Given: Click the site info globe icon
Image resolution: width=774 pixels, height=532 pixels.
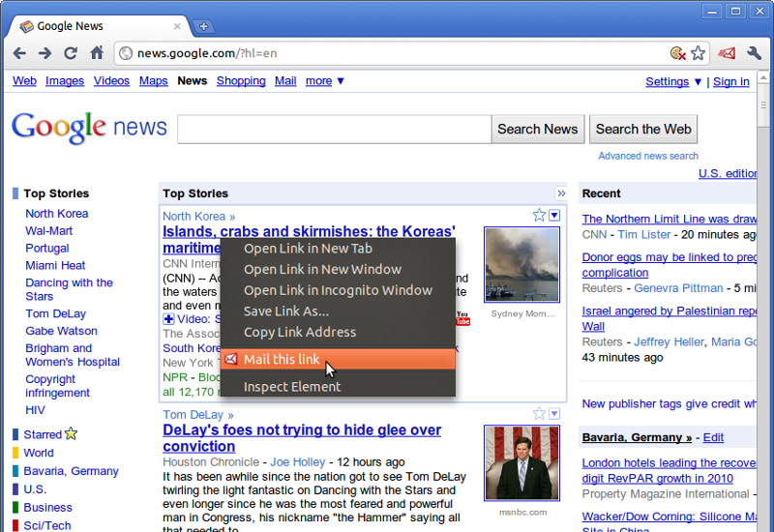Looking at the screenshot, I should [127, 53].
